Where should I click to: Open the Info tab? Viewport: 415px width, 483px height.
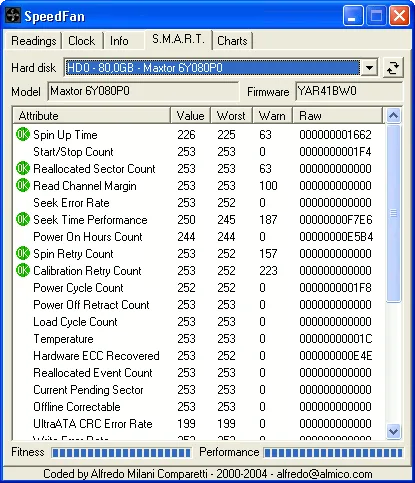(119, 41)
